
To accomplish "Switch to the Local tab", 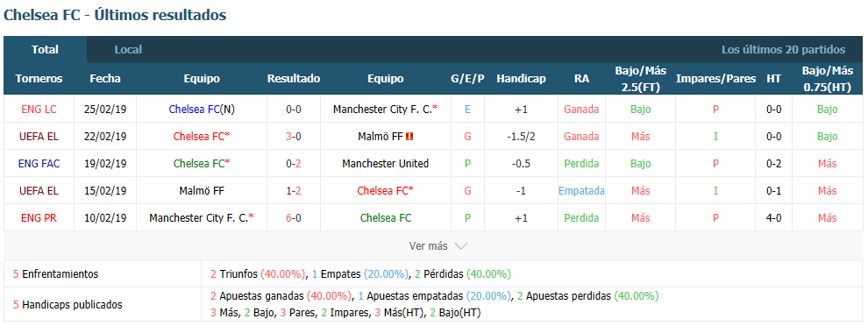I will (128, 50).
